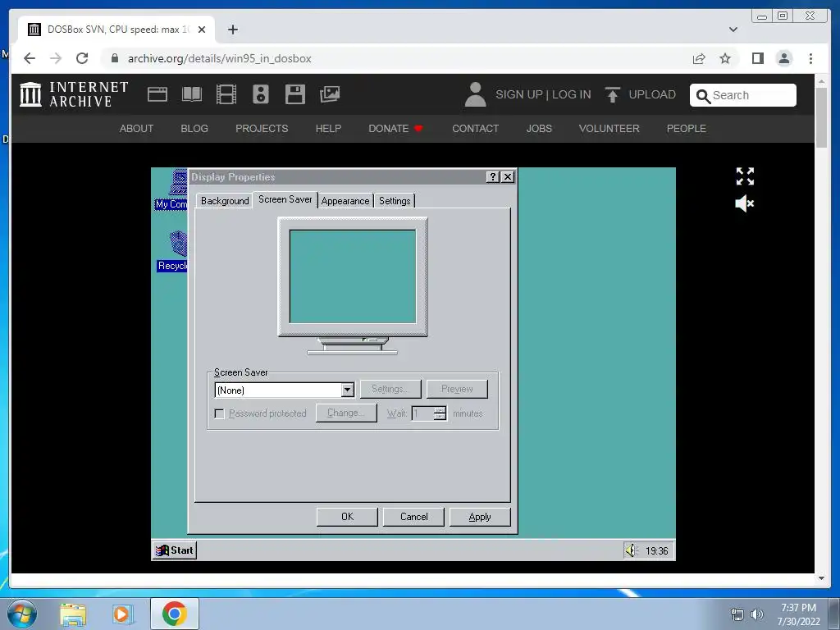The width and height of the screenshot is (840, 630).
Task: Toggle the Password protected checkbox
Action: (219, 413)
